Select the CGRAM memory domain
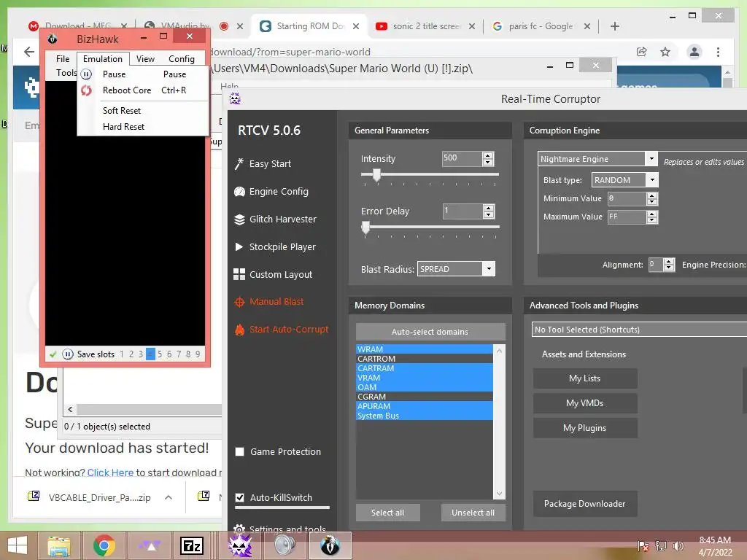 [424, 397]
